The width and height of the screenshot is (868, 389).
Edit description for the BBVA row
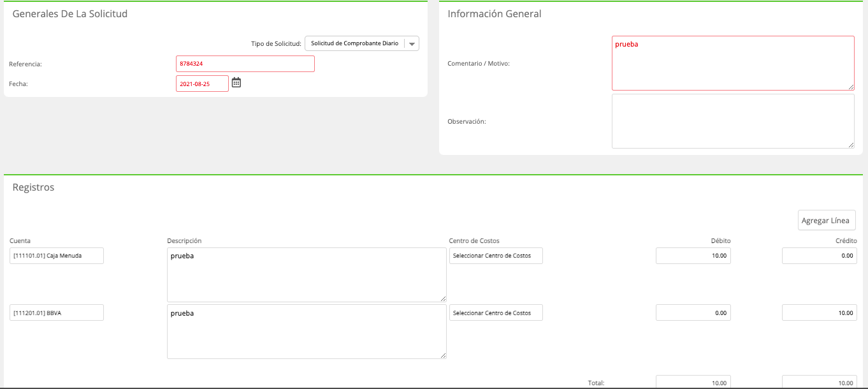(307, 332)
